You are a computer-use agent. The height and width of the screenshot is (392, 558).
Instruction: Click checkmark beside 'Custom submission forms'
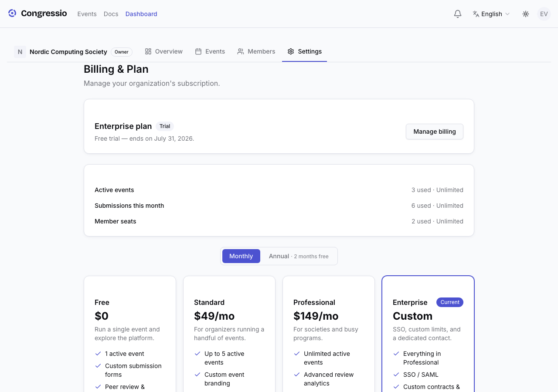[x=98, y=366]
